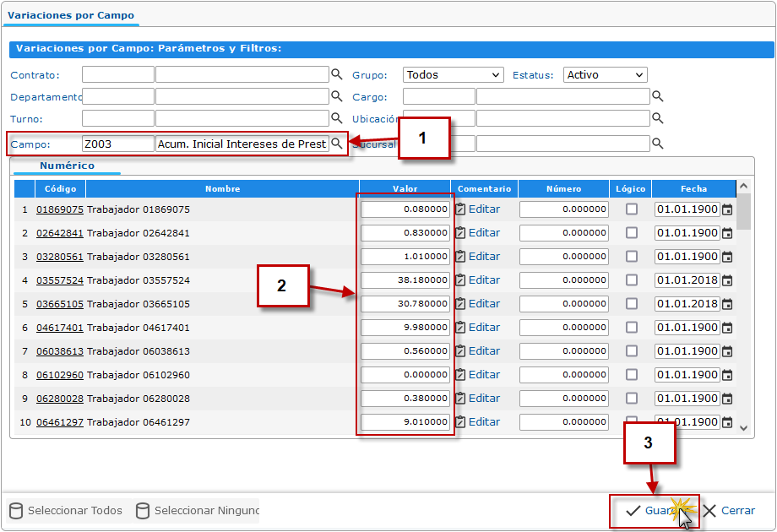Click the search magnifier beside Turno field
This screenshot has height=532, width=777.
[x=336, y=118]
